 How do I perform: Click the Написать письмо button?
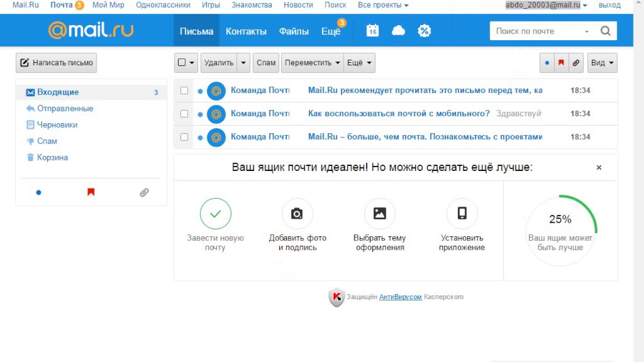tap(56, 63)
